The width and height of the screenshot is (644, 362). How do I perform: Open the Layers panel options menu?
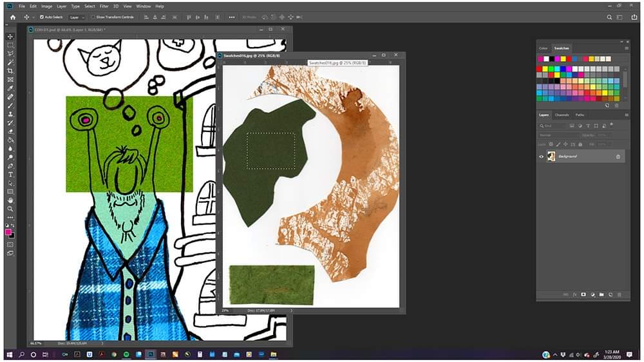pyautogui.click(x=627, y=115)
